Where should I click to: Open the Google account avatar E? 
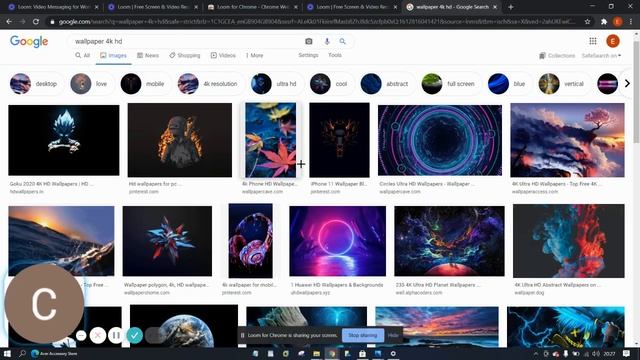[613, 41]
